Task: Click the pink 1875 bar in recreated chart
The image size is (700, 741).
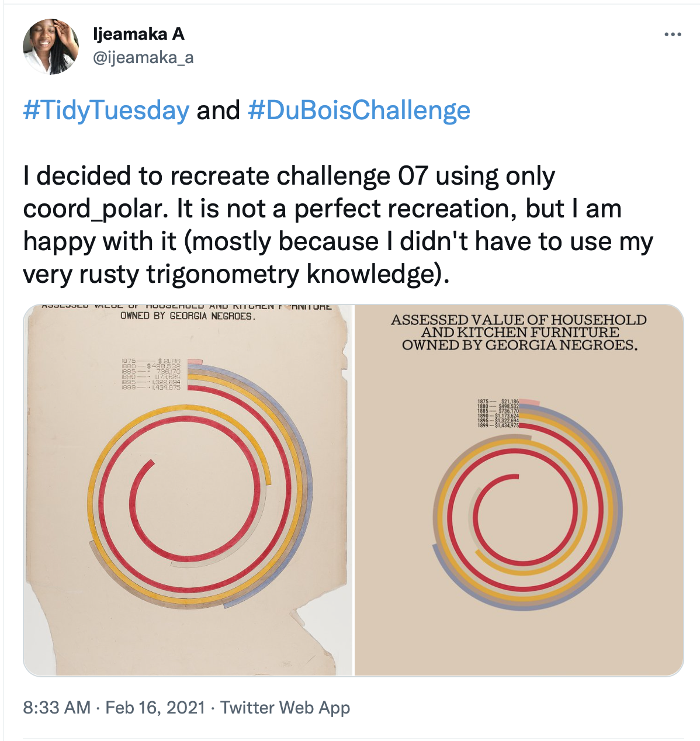Action: coord(529,402)
